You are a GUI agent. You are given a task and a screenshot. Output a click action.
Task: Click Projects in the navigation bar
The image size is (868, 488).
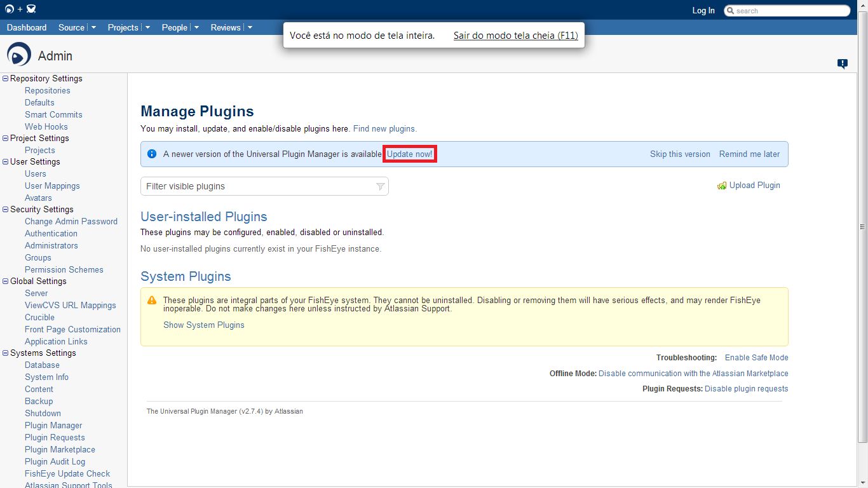click(x=123, y=27)
